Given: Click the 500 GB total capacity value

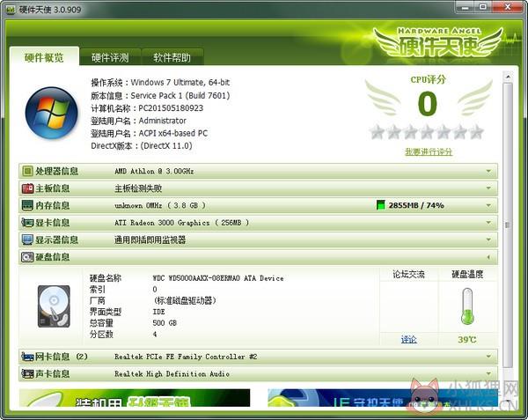Looking at the screenshot, I should click(165, 322).
